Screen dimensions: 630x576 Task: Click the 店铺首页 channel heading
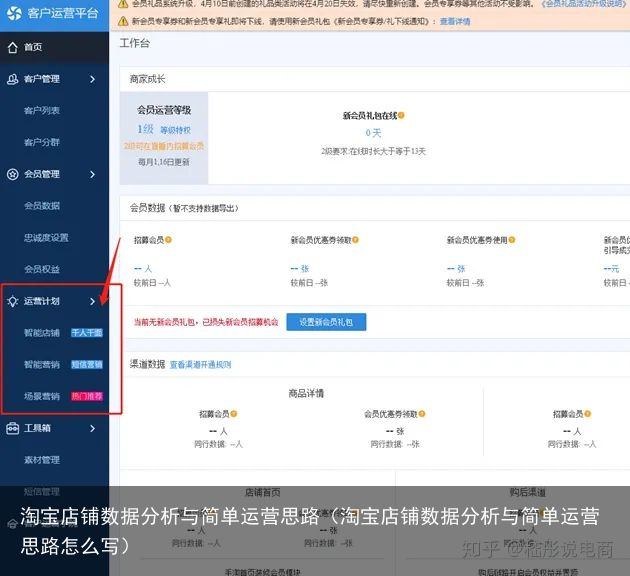pyautogui.click(x=262, y=492)
